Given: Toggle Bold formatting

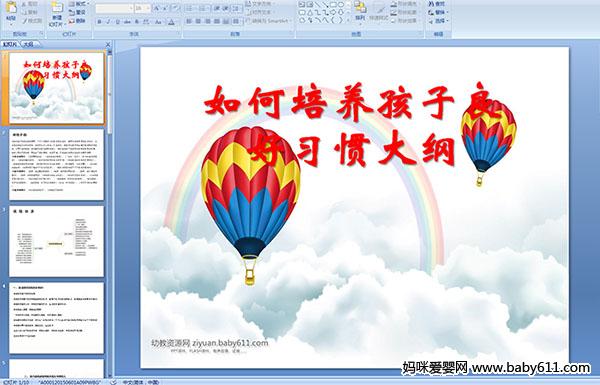Looking at the screenshot, I should click(99, 22).
